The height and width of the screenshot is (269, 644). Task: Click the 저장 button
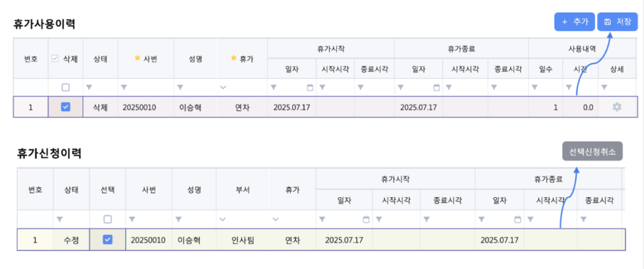tap(617, 22)
